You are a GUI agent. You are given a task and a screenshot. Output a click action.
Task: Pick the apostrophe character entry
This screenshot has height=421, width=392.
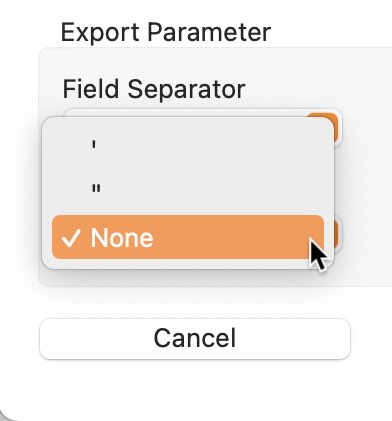coord(188,146)
